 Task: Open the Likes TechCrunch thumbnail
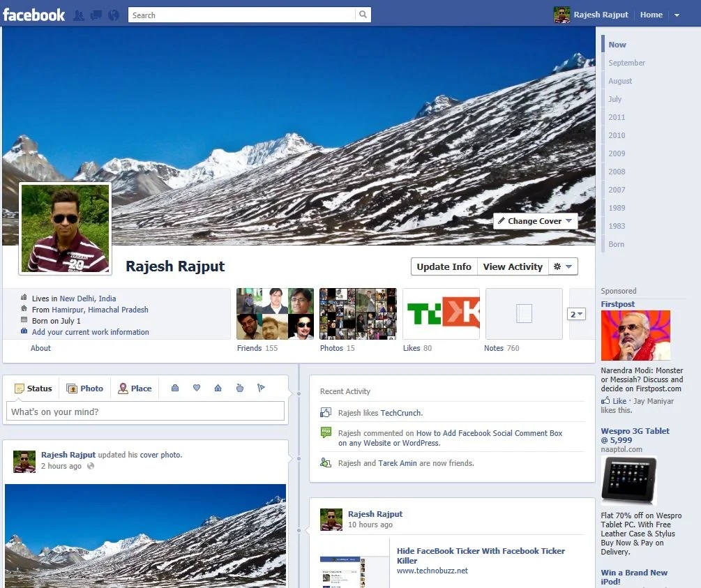click(x=442, y=313)
